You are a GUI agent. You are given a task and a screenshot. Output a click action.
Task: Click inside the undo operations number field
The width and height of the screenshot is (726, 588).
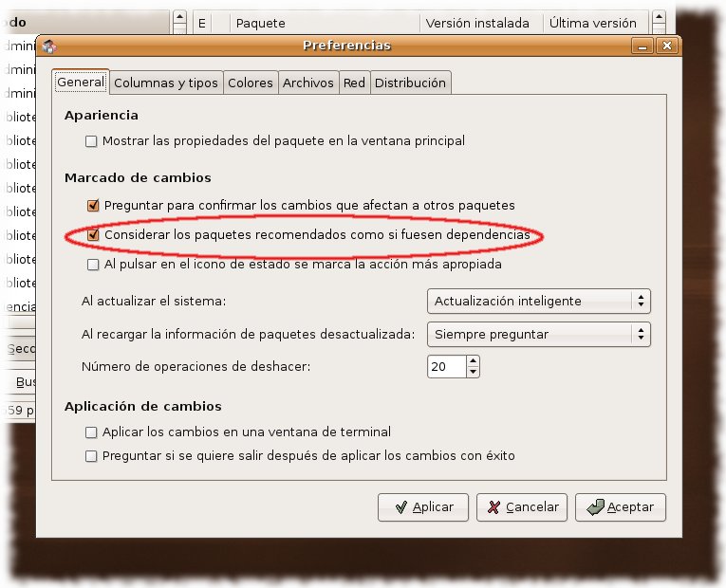[x=446, y=367]
